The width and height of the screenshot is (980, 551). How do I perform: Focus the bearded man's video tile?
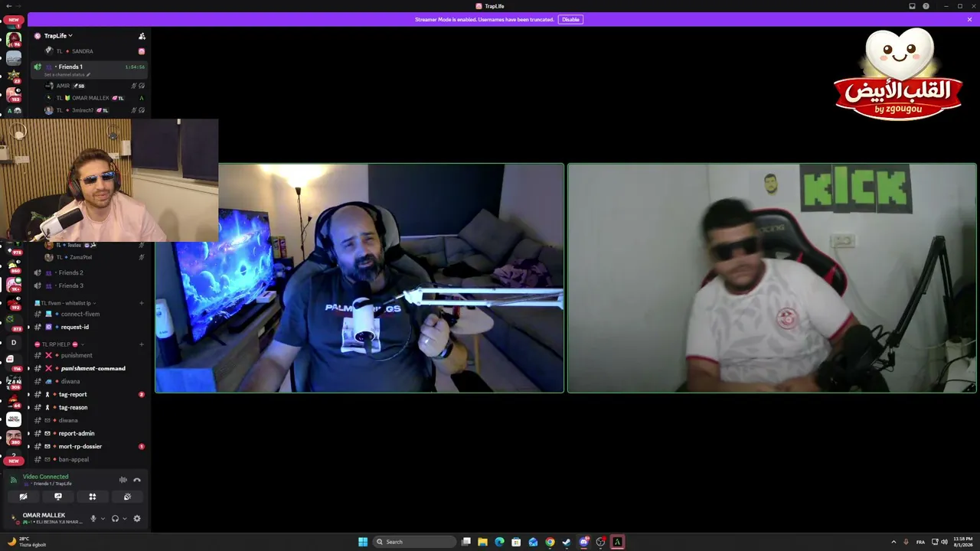[360, 278]
